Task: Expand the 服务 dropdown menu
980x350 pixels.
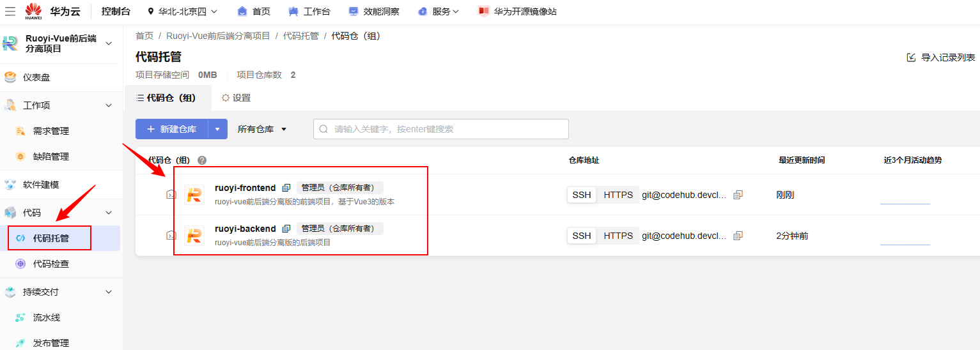Action: [438, 11]
